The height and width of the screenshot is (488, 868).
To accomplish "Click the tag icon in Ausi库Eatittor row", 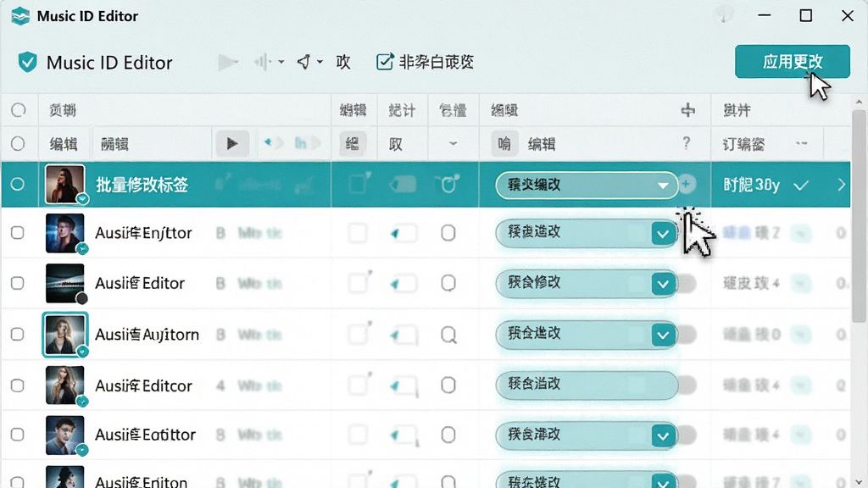I will click(403, 436).
